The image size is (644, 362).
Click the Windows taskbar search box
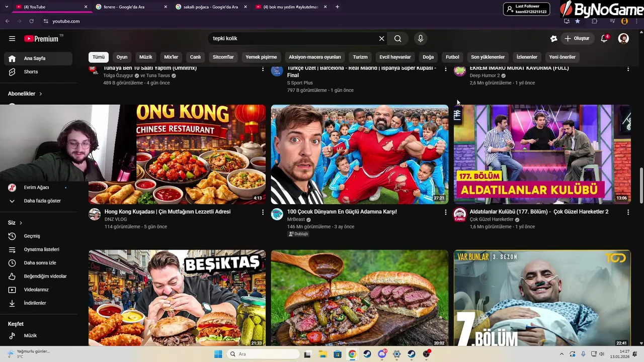(x=262, y=354)
